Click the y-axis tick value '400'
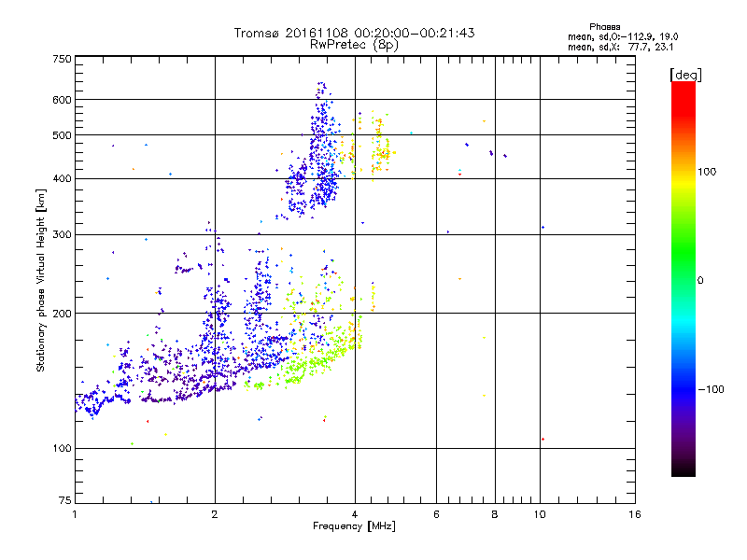The width and height of the screenshot is (747, 560). [62, 179]
